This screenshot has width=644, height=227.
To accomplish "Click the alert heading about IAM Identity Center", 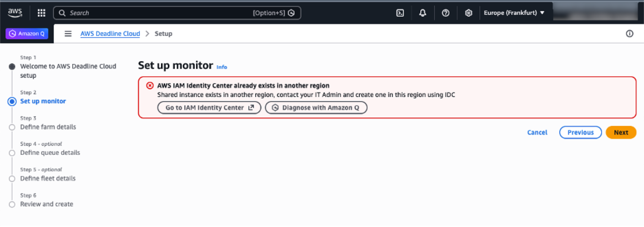I will click(243, 86).
